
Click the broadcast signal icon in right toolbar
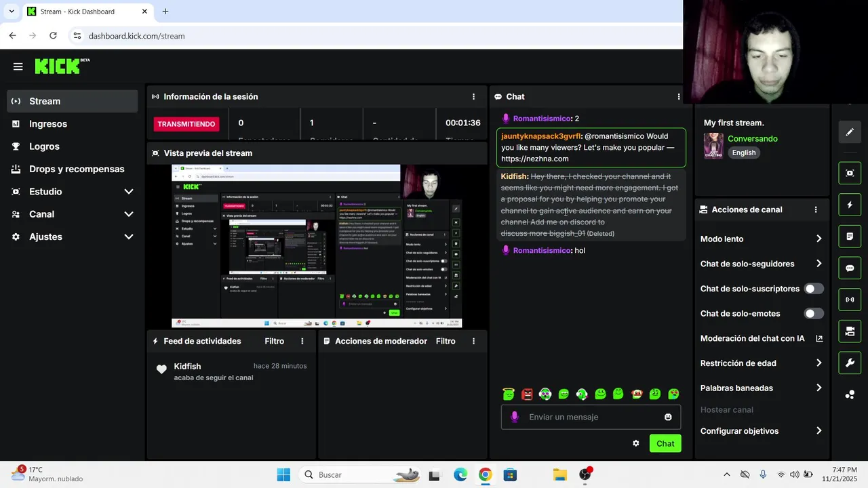click(x=850, y=300)
